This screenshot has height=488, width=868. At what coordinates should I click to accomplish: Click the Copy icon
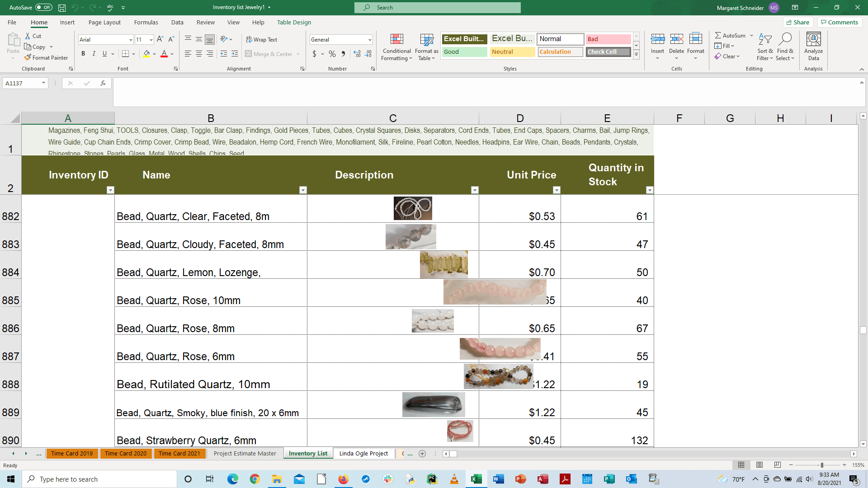tap(28, 47)
